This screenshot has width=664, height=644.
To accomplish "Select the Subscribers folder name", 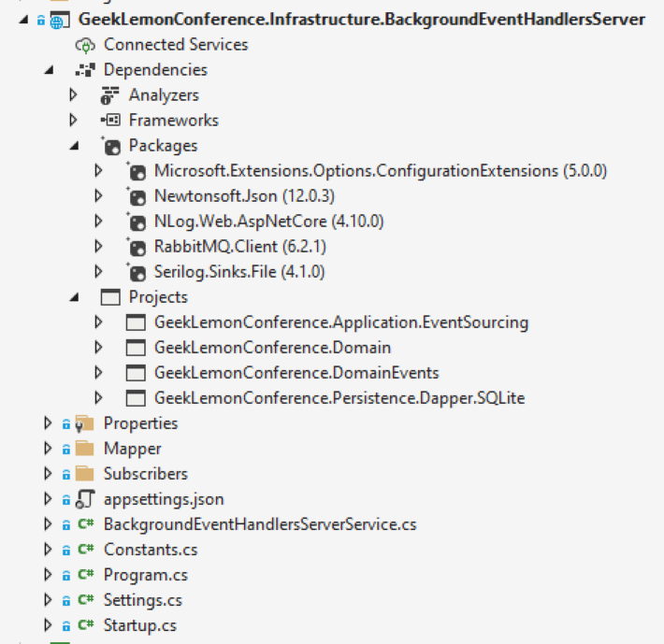I will pyautogui.click(x=146, y=474).
